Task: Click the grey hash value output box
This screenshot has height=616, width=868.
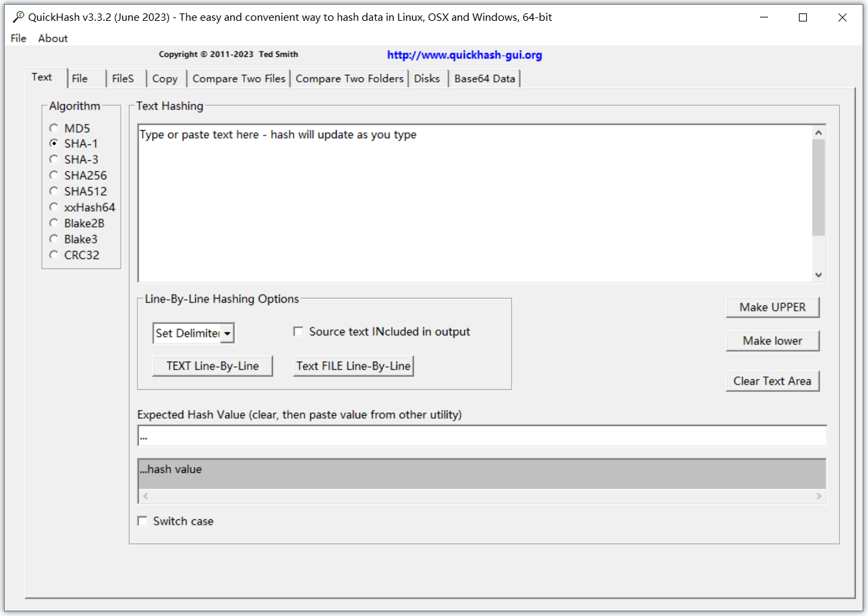Action: click(482, 474)
